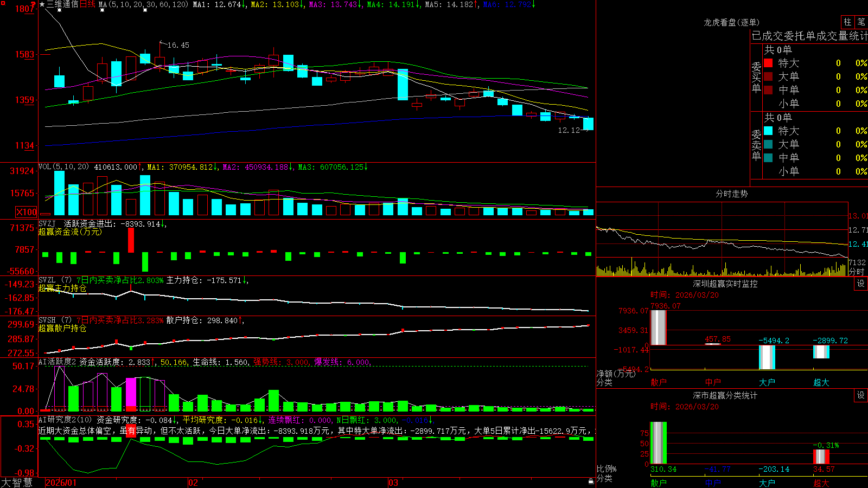868x488 pixels.
Task: Select the 龙虎看盘(逐单) panel title
Action: 732,22
